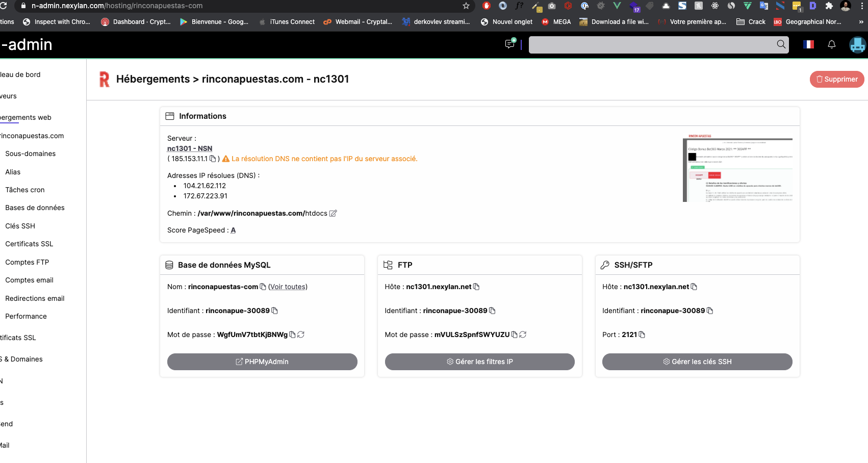
Task: Regenerate the FTP password
Action: click(x=523, y=335)
